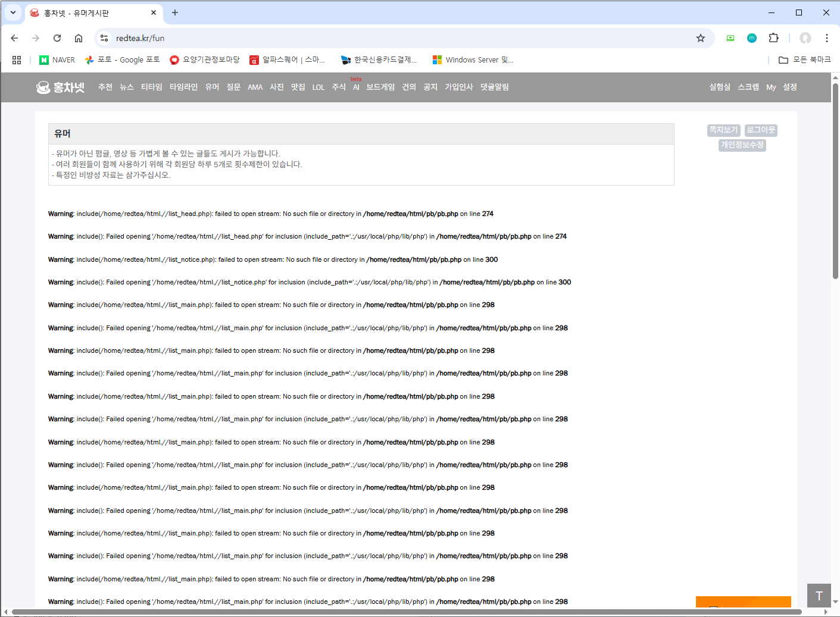Viewport: 840px width, 617px height.
Task: Go to the browser home page icon
Action: (79, 38)
